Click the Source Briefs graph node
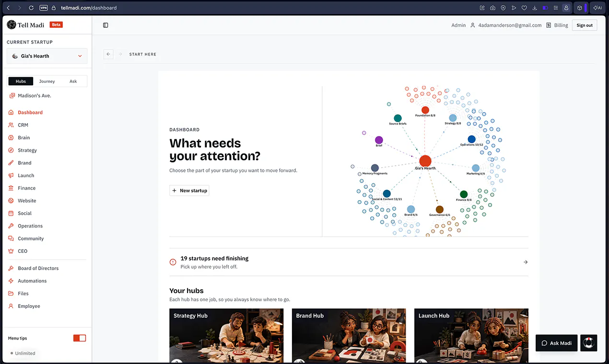This screenshot has width=609, height=364. [x=398, y=118]
